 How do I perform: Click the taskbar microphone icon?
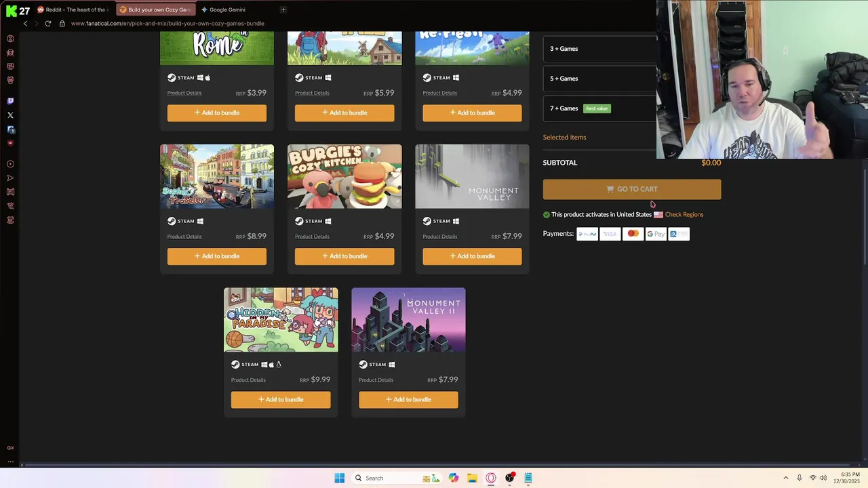coord(800,478)
